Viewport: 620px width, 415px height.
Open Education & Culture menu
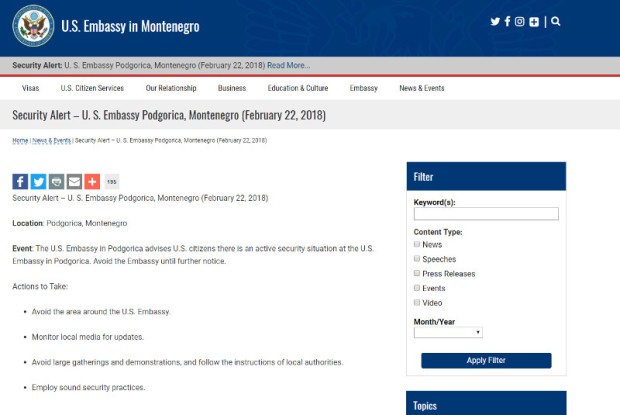(298, 88)
